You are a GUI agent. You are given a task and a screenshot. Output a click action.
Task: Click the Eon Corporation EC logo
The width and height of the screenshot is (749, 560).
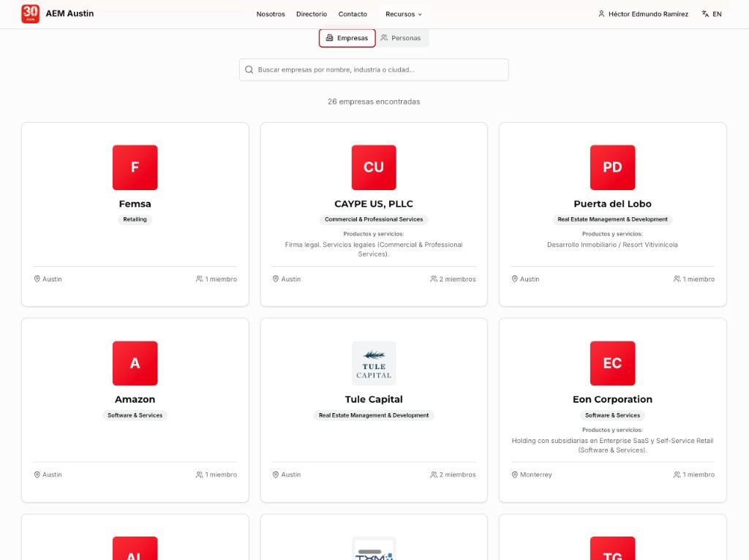612,363
